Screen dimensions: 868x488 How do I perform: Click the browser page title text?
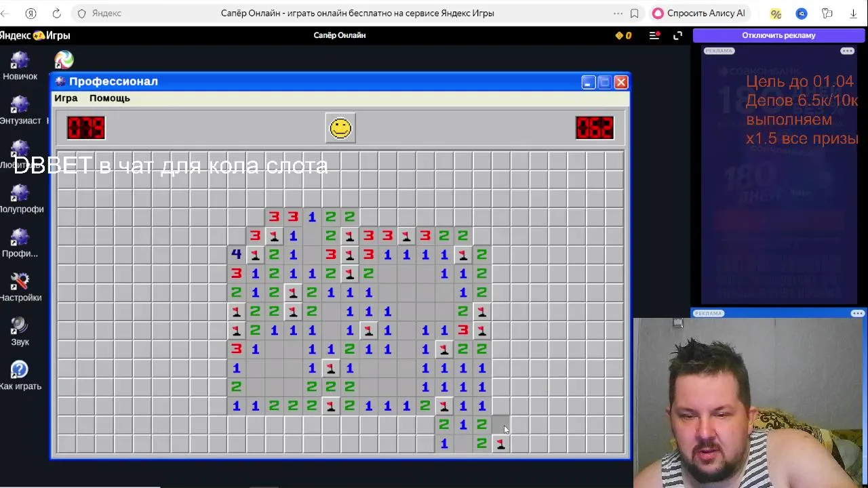(x=357, y=14)
